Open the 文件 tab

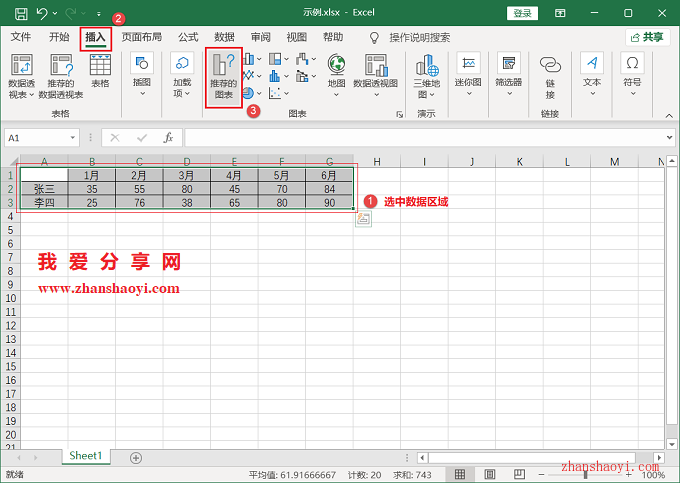coord(21,37)
